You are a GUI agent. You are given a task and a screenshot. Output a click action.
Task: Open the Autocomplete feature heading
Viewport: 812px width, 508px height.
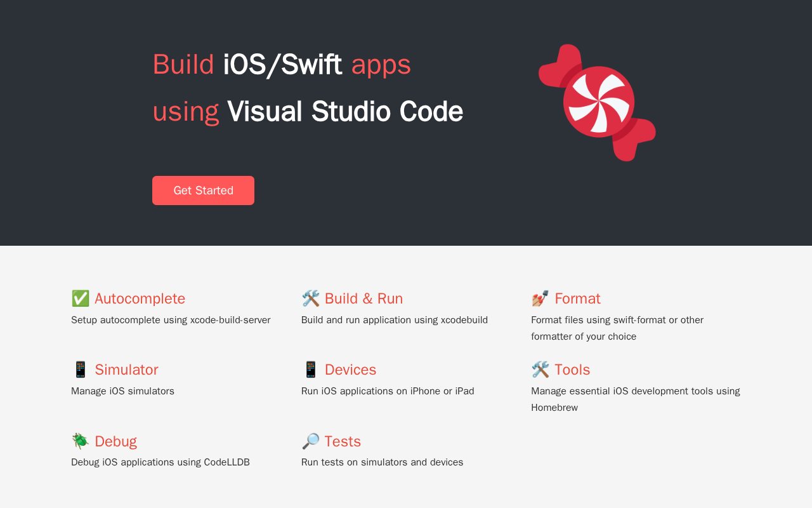[140, 298]
